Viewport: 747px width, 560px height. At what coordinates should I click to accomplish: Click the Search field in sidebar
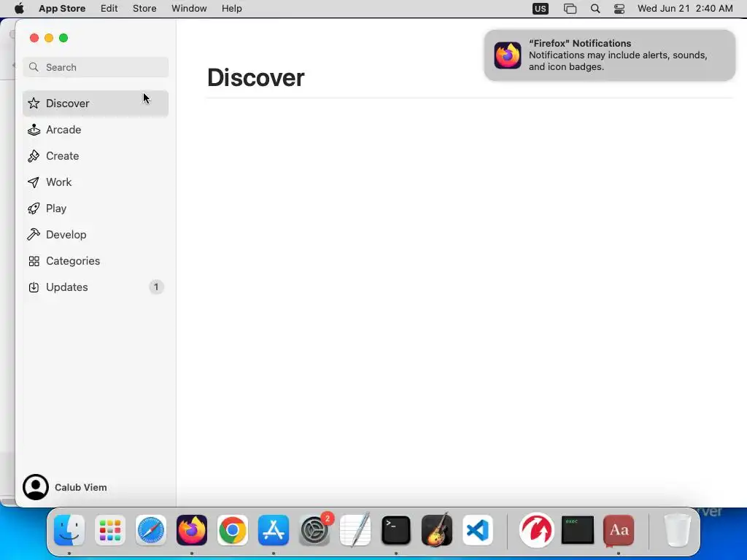tap(96, 67)
